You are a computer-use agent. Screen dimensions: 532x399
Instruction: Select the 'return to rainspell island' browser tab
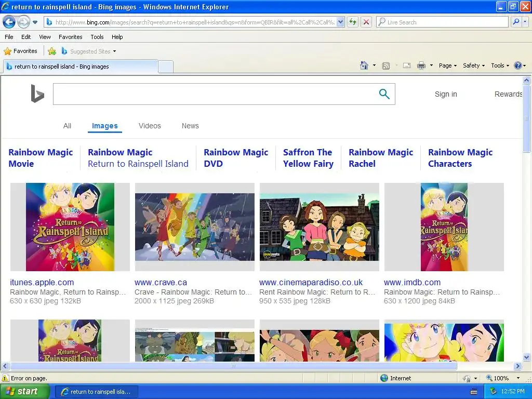(x=81, y=66)
